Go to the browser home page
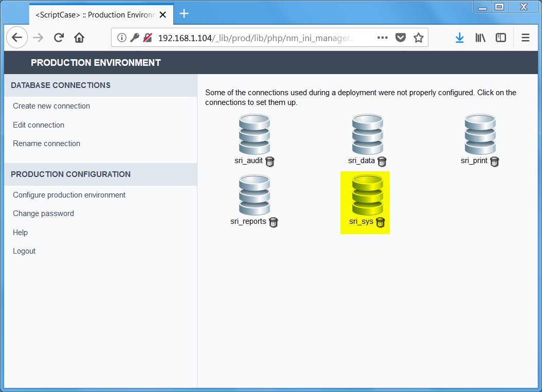Screen dimensions: 542x392 click(79, 37)
